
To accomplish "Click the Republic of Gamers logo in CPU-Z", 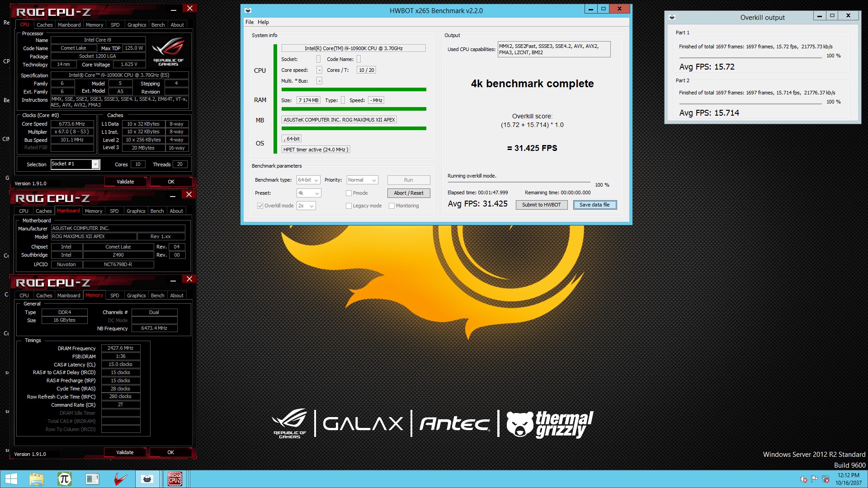I will coord(168,52).
